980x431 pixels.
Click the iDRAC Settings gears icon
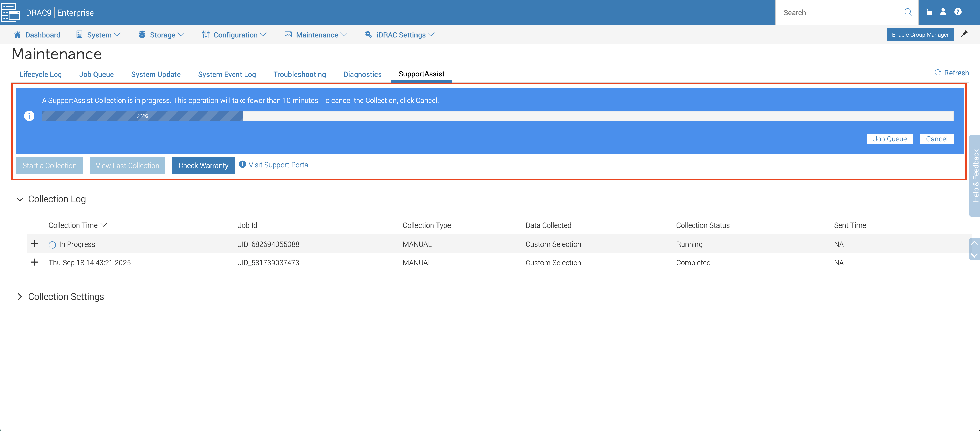click(369, 35)
